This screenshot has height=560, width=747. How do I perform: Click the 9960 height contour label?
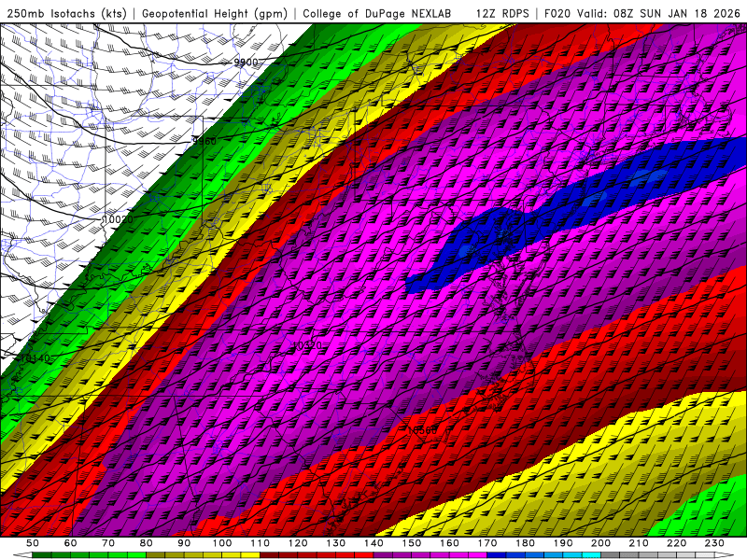point(204,141)
